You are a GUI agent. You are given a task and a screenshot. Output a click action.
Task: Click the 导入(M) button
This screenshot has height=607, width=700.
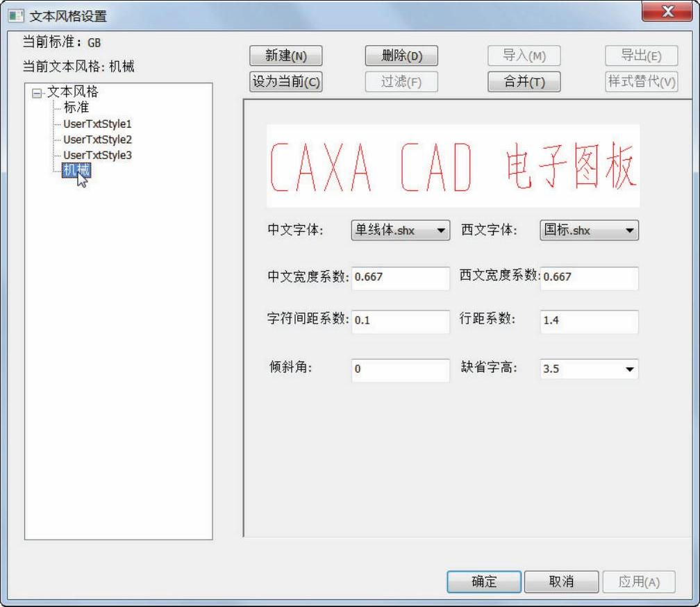tap(524, 56)
